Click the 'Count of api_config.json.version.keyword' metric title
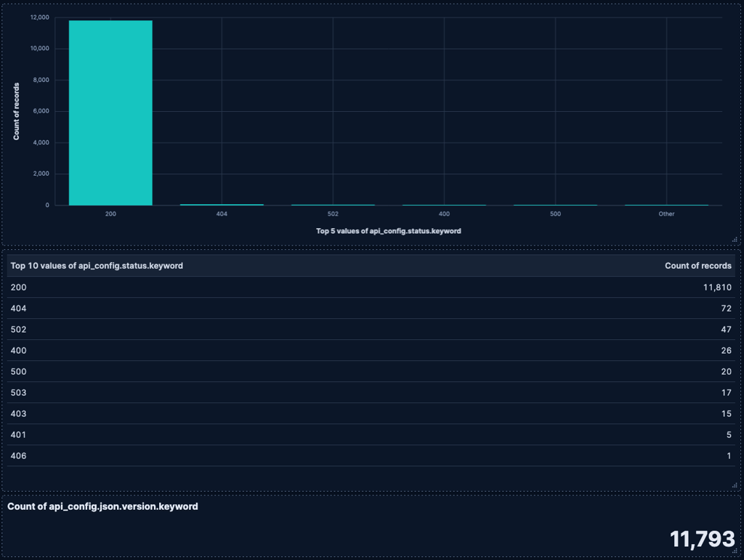This screenshot has width=744, height=560. tap(102, 506)
